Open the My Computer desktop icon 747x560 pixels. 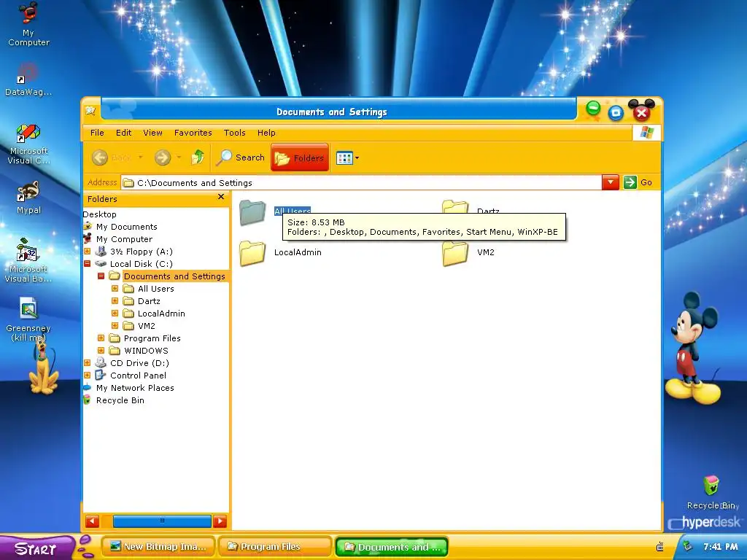pos(28,24)
